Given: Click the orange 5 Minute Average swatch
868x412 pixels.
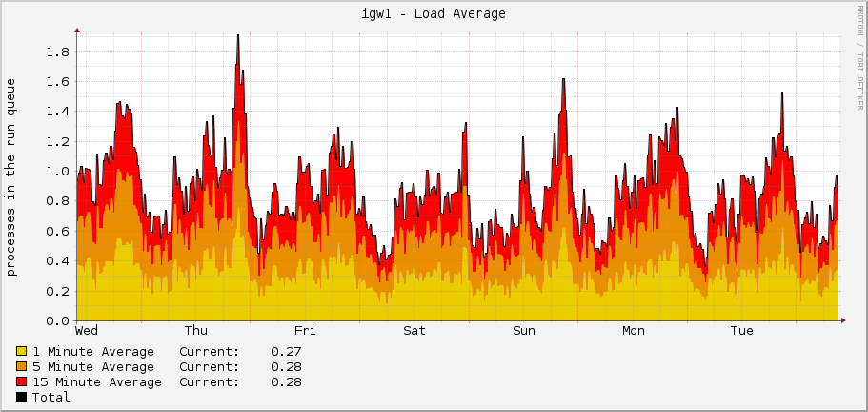Looking at the screenshot, I should click(22, 366).
